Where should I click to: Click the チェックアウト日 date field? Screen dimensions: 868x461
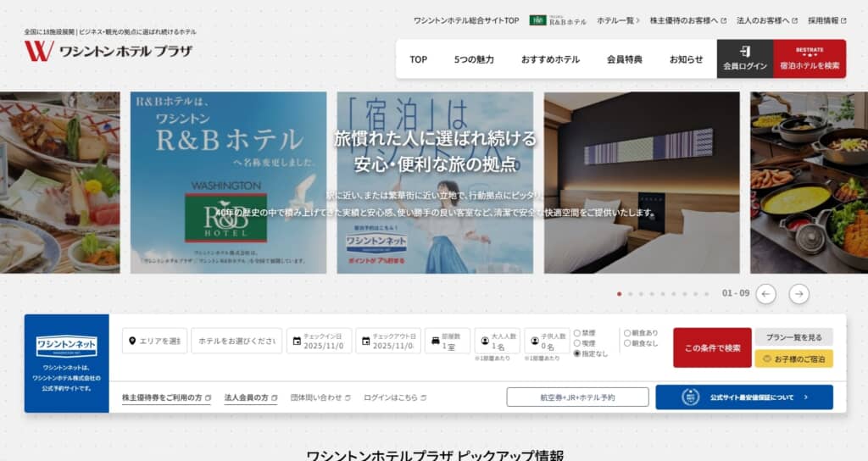[388, 341]
